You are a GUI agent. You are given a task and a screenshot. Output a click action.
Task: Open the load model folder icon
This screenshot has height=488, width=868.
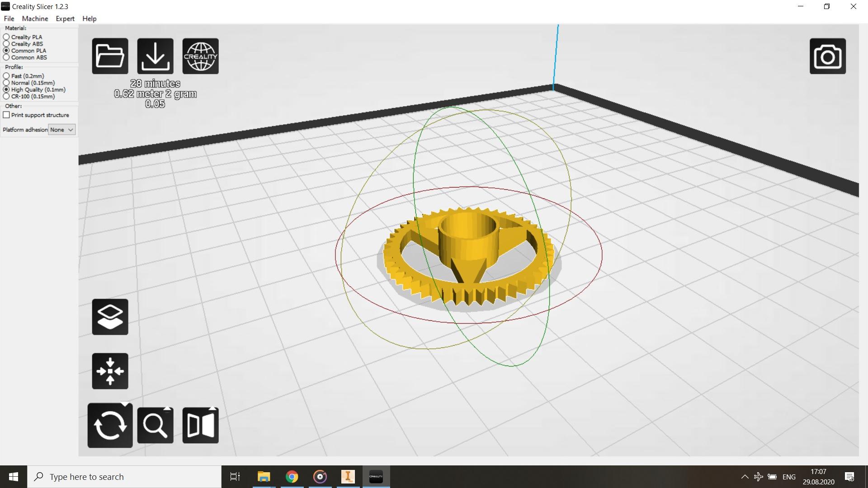coord(110,56)
